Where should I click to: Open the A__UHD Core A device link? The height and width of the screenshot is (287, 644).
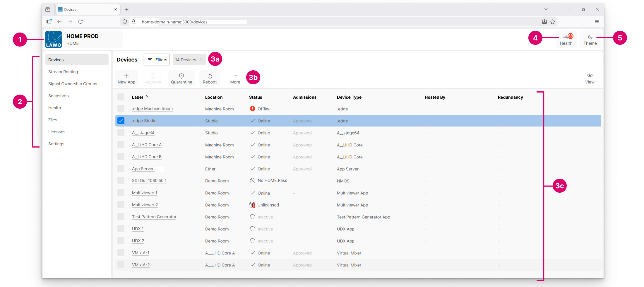click(x=147, y=145)
